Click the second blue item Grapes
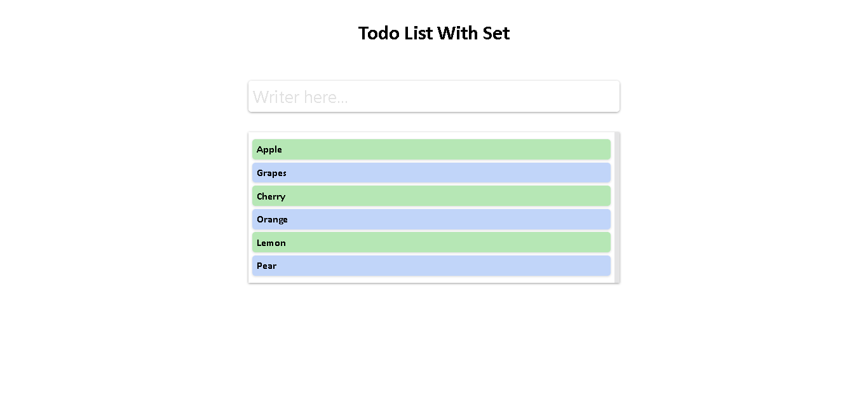868x415 pixels. click(431, 172)
